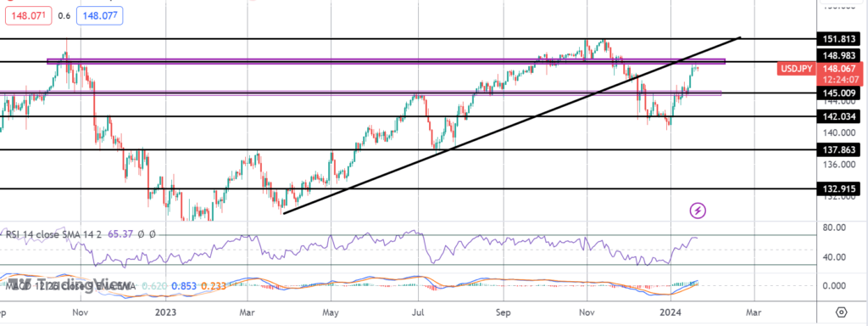Select the 137.863 horizontal line label
The image size is (868, 326).
[x=839, y=149]
